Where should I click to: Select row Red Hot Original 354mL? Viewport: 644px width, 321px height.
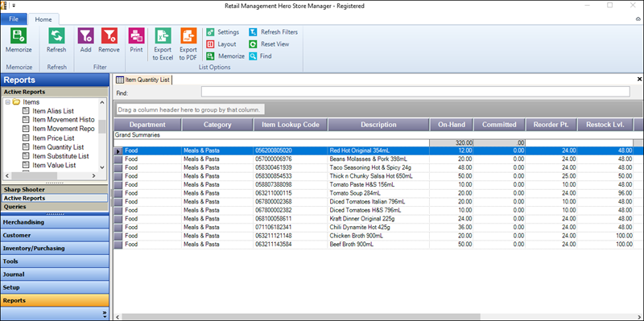pyautogui.click(x=378, y=150)
